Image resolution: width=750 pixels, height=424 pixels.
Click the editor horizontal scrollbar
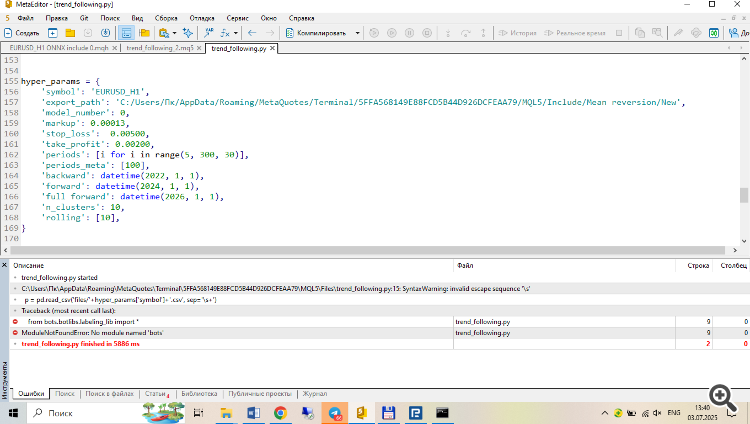coord(368,250)
